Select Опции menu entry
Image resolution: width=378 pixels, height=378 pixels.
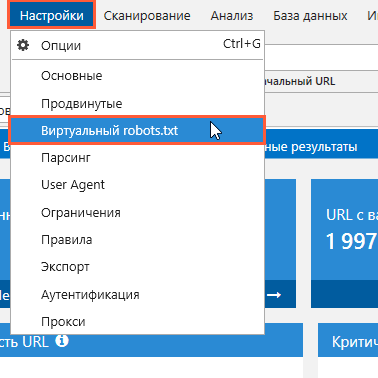[137, 45]
